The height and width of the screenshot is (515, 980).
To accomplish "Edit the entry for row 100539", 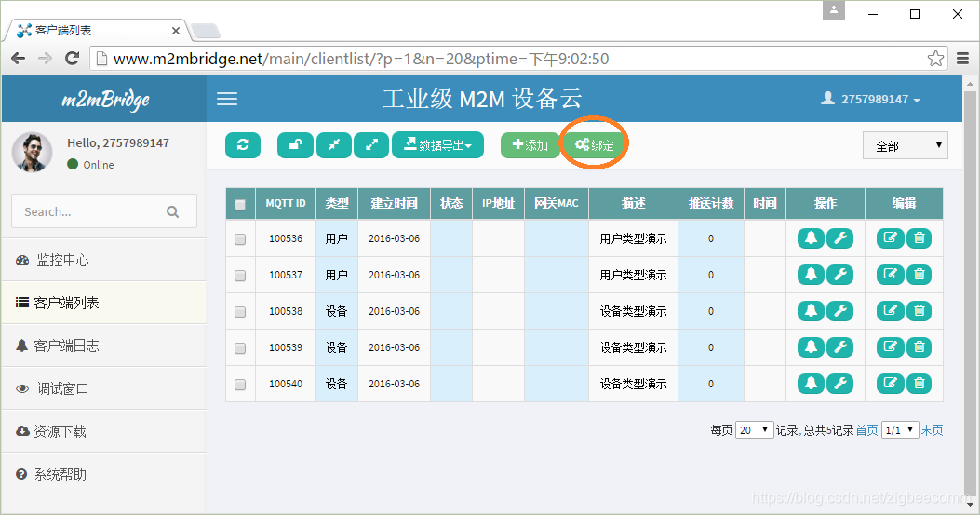I will coord(890,347).
